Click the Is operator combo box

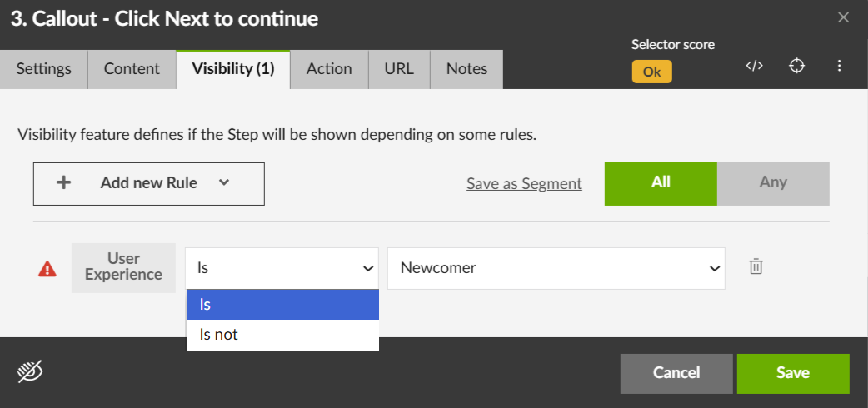[282, 268]
